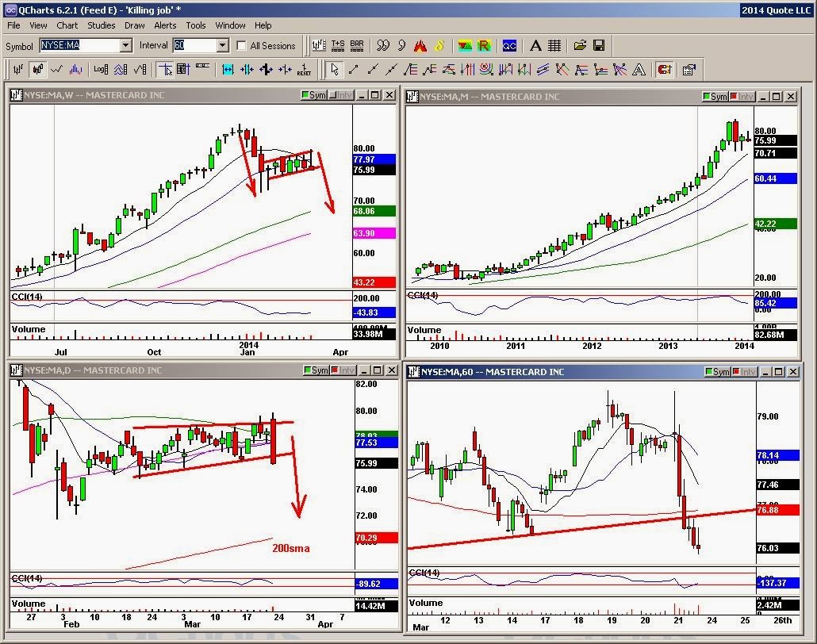Image resolution: width=817 pixels, height=644 pixels.
Task: Open the chart properties icon
Action: (x=689, y=69)
